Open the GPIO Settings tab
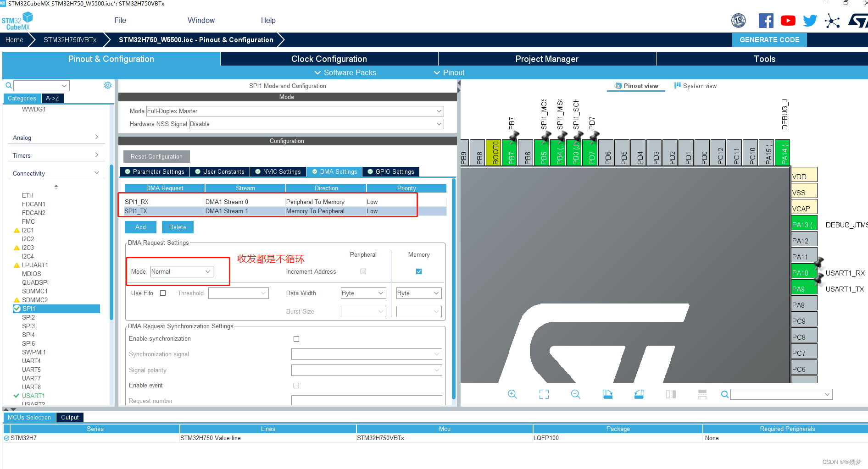Image resolution: width=868 pixels, height=469 pixels. point(391,172)
